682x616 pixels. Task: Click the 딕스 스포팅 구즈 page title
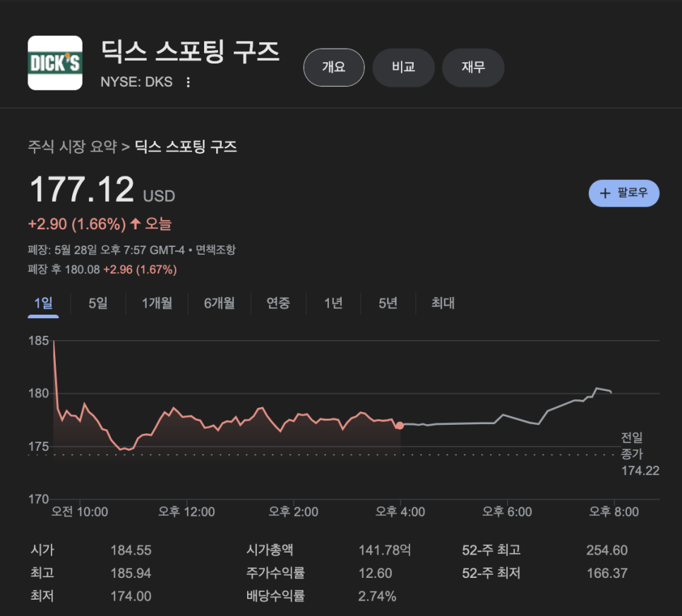tap(190, 52)
